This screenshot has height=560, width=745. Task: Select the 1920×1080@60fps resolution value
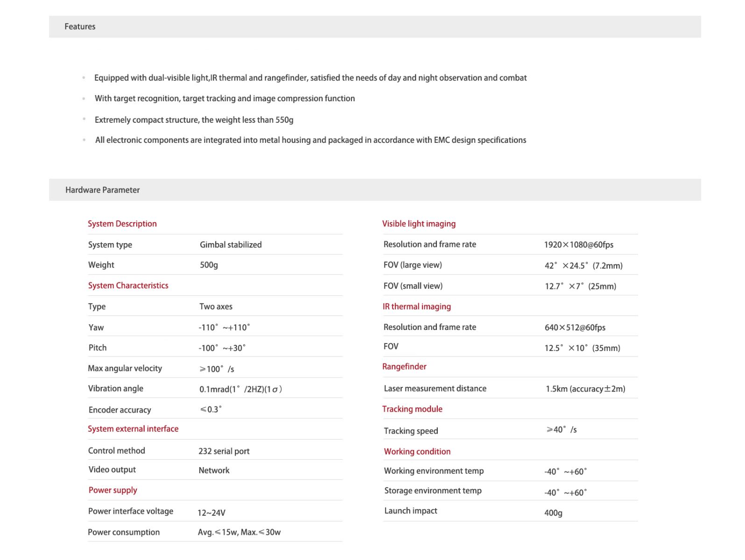(x=579, y=245)
